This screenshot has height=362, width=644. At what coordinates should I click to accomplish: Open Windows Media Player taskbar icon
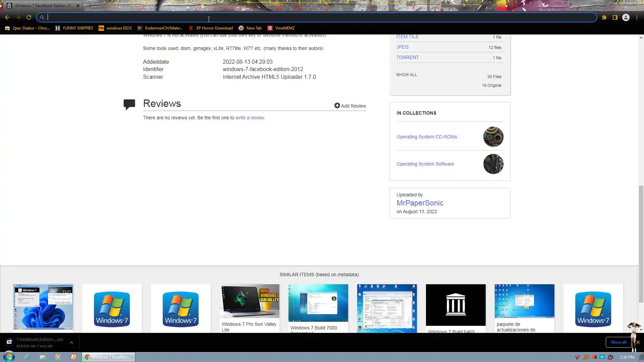(x=58, y=357)
